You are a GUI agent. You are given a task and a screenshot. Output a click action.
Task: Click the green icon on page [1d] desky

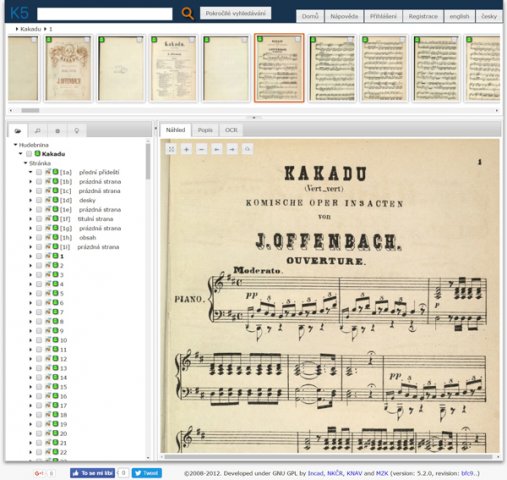click(x=55, y=200)
